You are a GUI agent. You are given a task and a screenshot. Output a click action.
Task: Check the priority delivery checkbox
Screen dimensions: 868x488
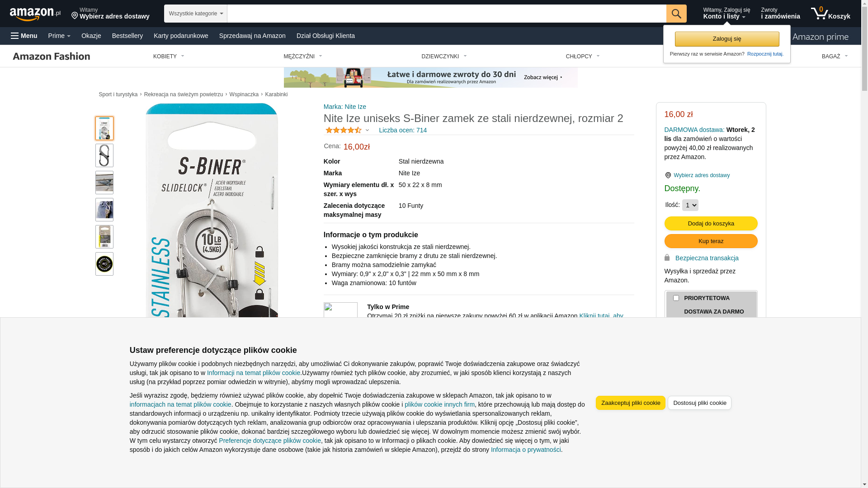click(x=676, y=298)
